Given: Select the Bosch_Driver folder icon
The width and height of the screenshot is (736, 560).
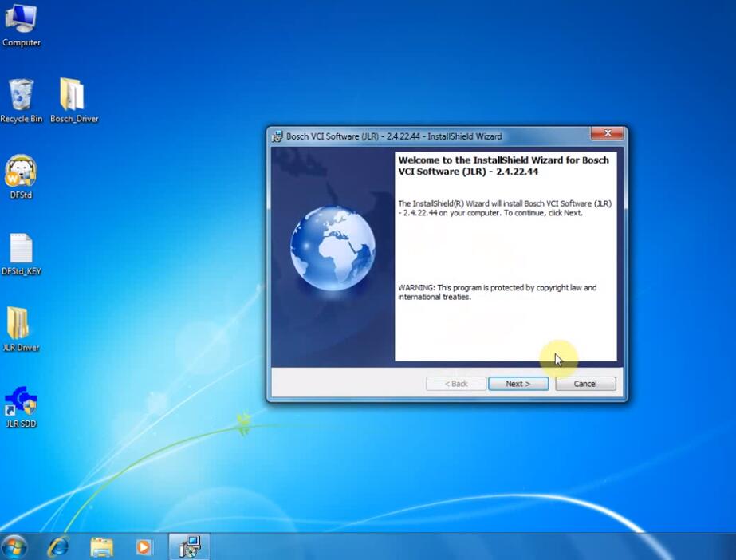Looking at the screenshot, I should [73, 101].
